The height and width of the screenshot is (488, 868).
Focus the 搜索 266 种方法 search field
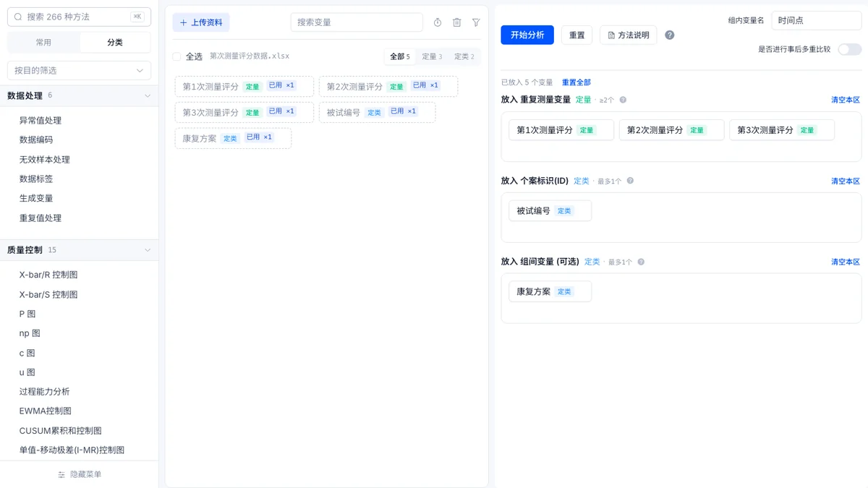click(x=79, y=17)
